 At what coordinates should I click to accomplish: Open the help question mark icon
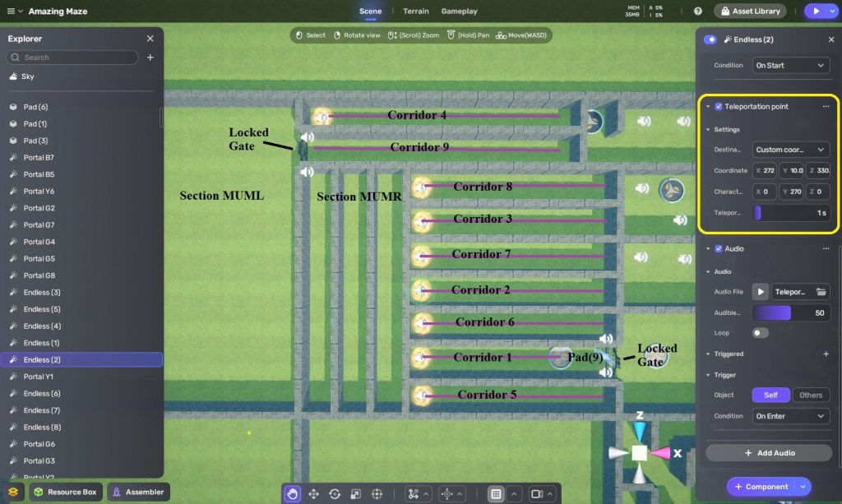pos(698,12)
